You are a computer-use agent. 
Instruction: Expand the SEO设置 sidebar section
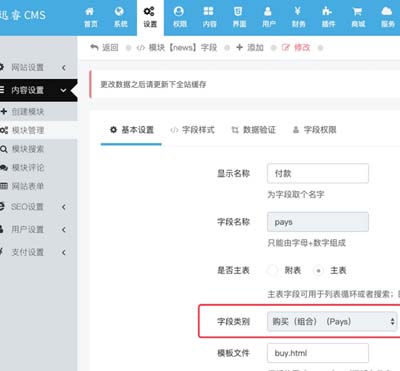tap(37, 207)
